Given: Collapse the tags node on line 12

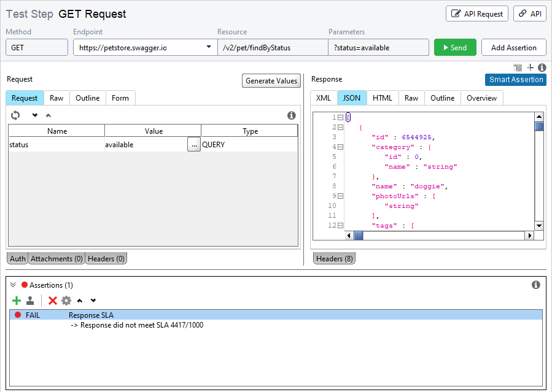Looking at the screenshot, I should click(x=340, y=225).
